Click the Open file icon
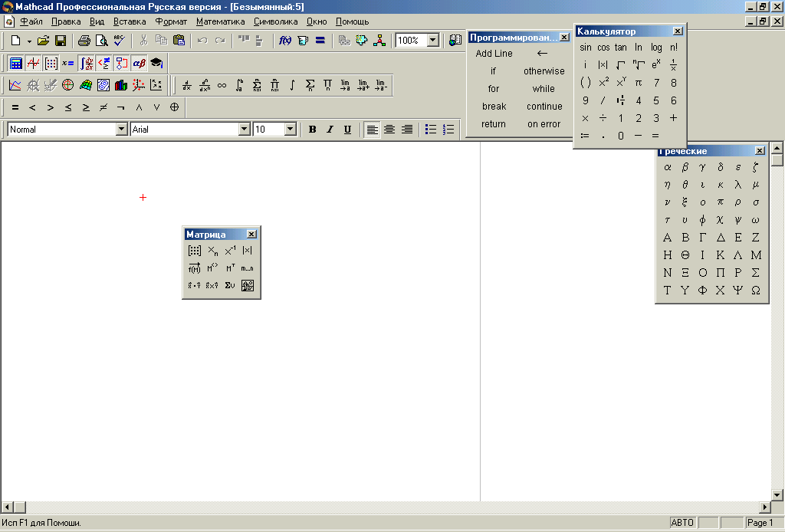Image resolution: width=785 pixels, height=532 pixels. (x=43, y=41)
